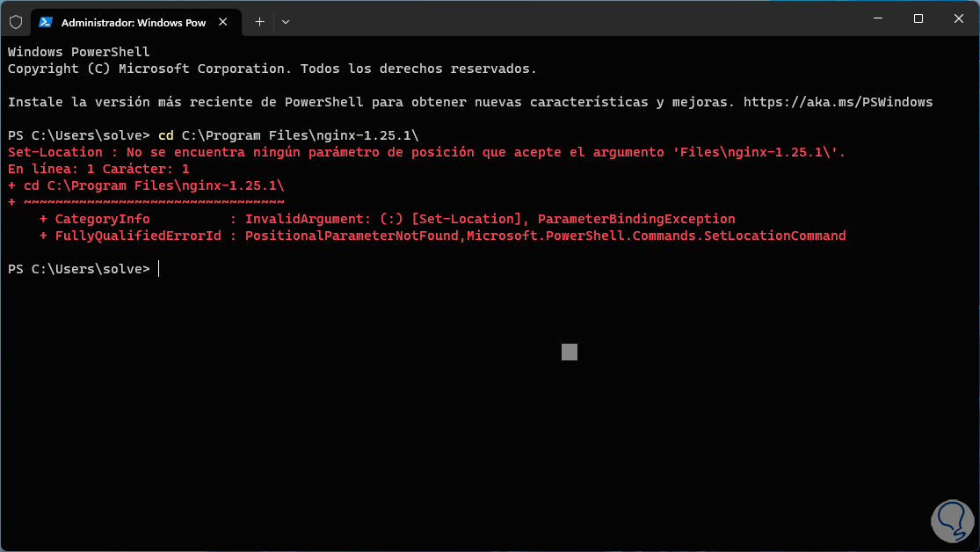Click the path C:\Program Files\nginx-1.25.1\ in the command line
This screenshot has height=552, width=980.
pos(300,135)
